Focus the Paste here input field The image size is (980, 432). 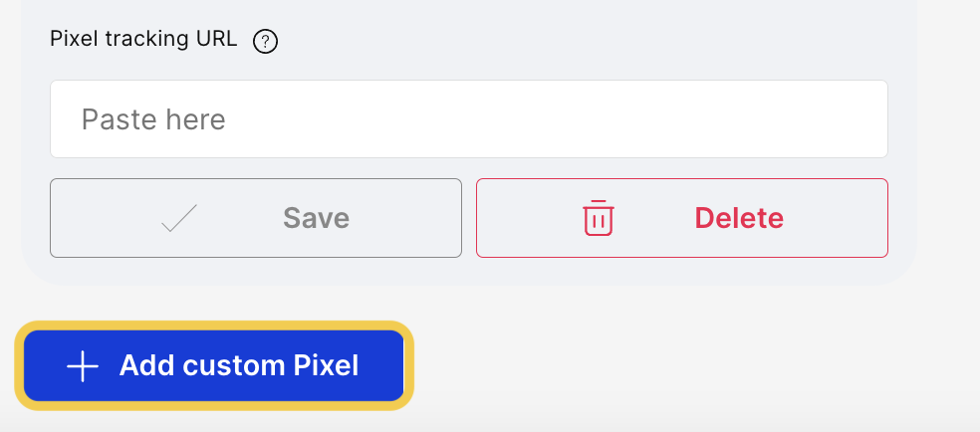pyautogui.click(x=469, y=119)
